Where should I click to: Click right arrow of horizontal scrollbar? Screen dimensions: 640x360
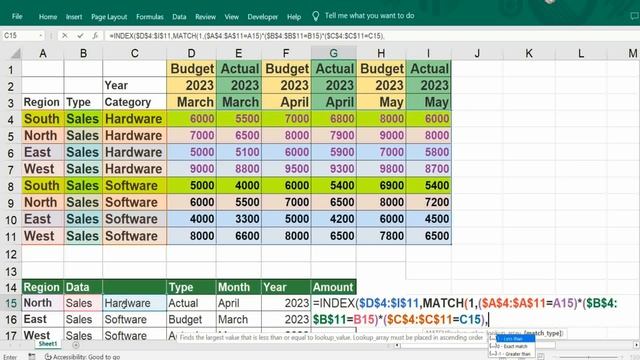(x=636, y=345)
